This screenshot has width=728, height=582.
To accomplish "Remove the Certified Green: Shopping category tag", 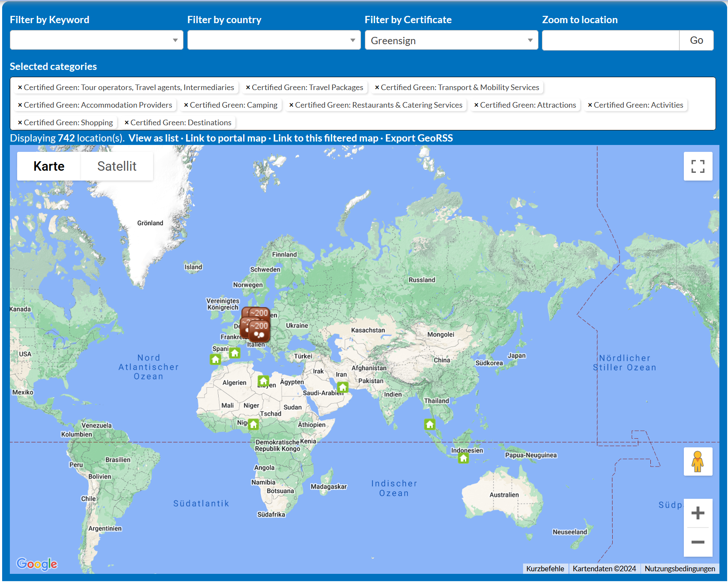I will [20, 123].
